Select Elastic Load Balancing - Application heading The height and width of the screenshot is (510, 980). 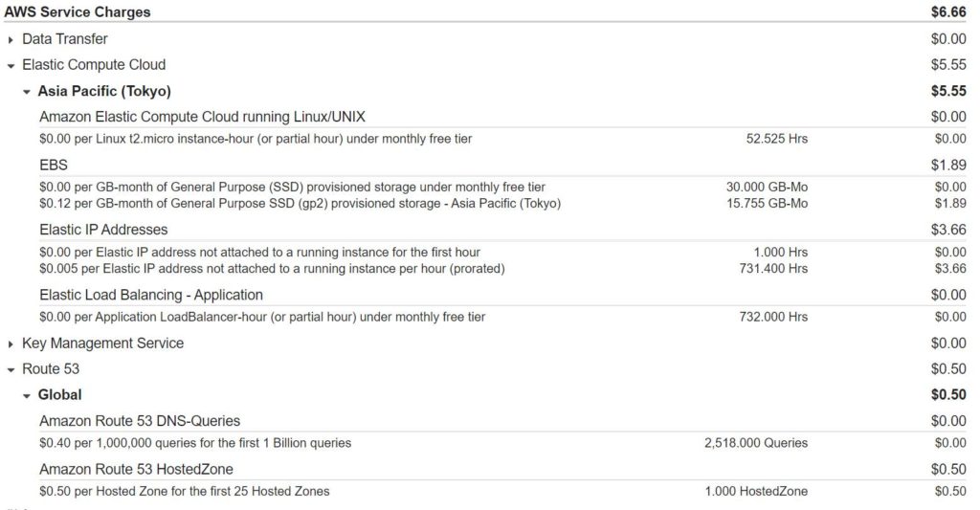click(151, 295)
